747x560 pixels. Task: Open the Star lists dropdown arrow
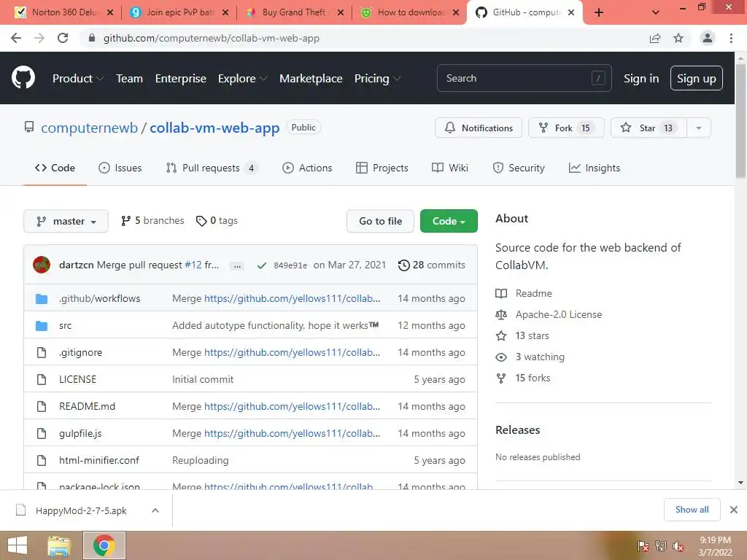click(698, 128)
